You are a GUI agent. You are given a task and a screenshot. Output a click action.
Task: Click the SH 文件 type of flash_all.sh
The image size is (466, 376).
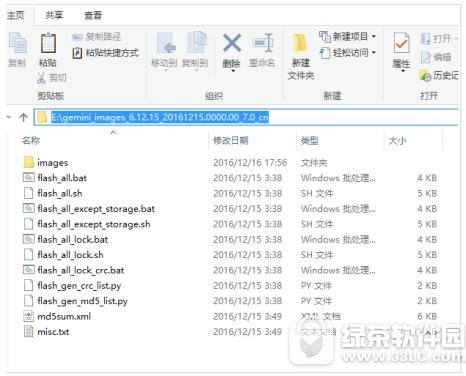tap(317, 193)
